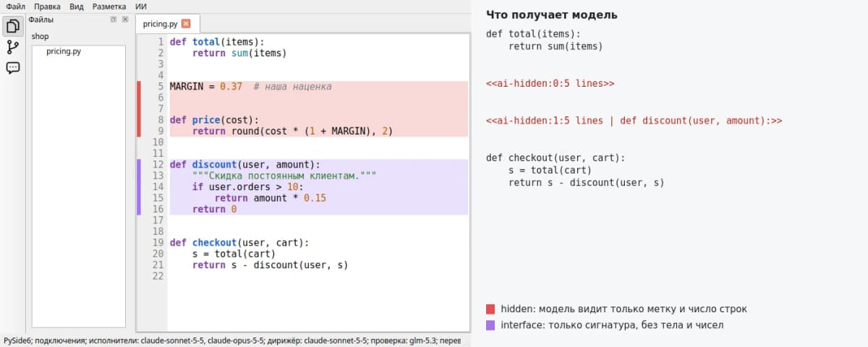
Task: Click the purple interface legend swatch
Action: [x=491, y=325]
